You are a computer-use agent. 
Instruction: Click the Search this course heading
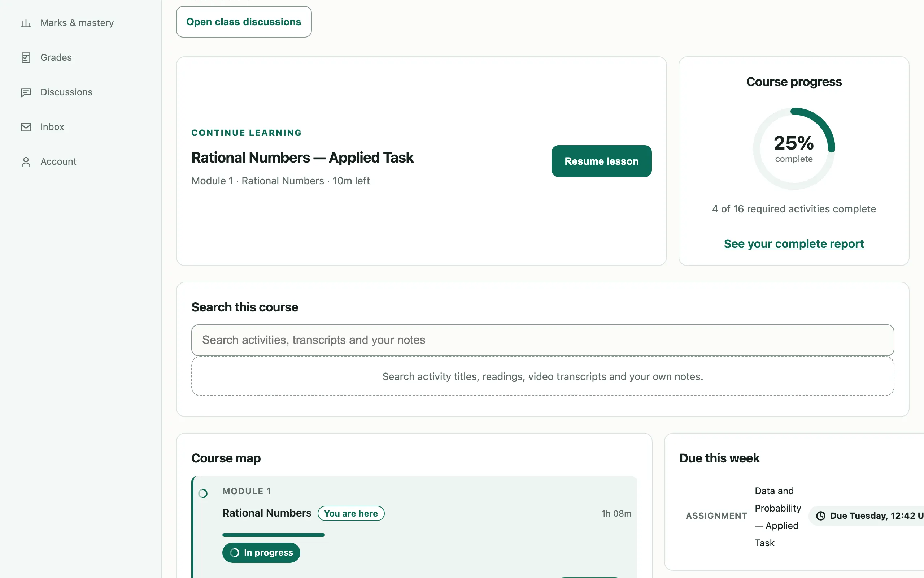coord(245,307)
